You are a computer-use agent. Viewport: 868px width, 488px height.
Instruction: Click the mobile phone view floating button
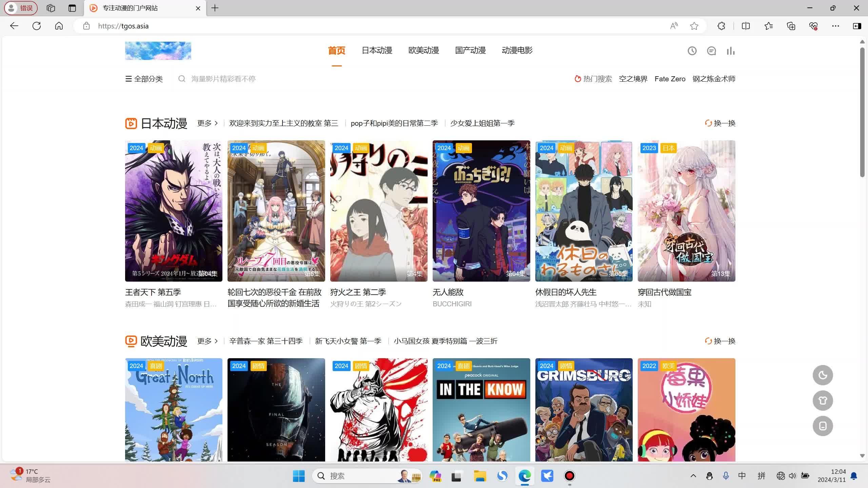pos(823,426)
